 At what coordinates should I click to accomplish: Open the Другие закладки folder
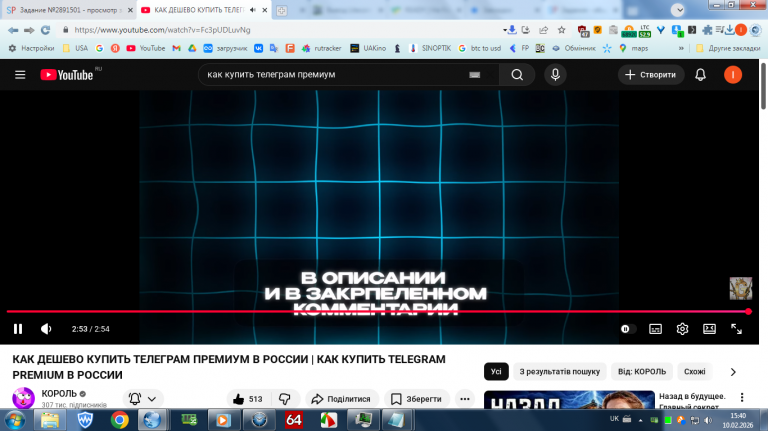tap(728, 48)
